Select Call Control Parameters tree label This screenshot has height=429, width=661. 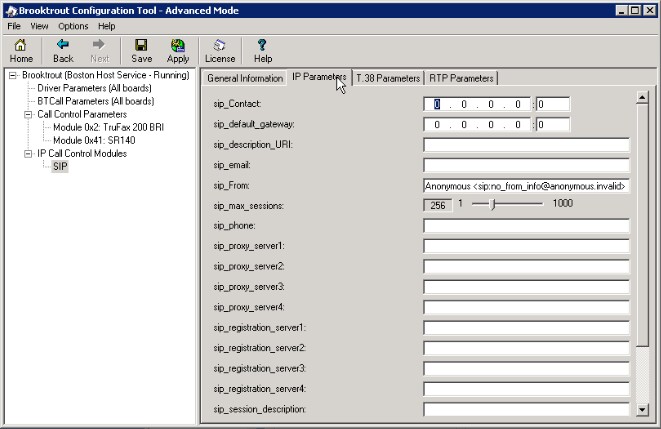82,114
